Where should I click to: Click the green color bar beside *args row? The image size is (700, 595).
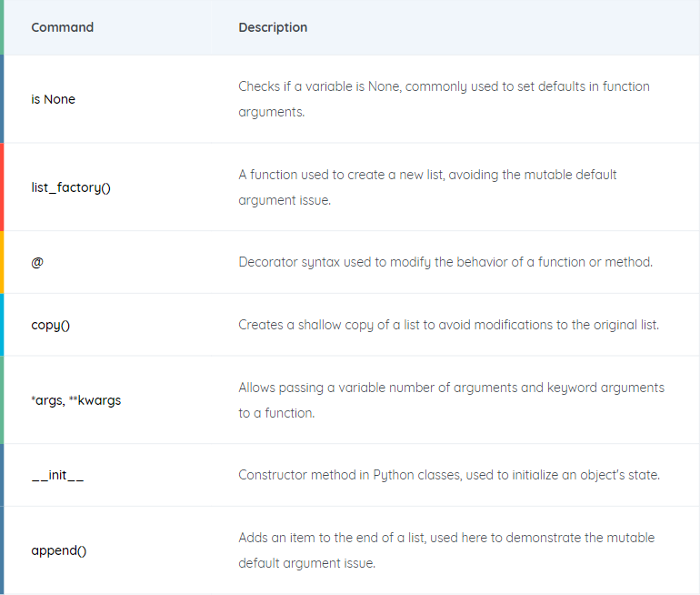point(2,399)
